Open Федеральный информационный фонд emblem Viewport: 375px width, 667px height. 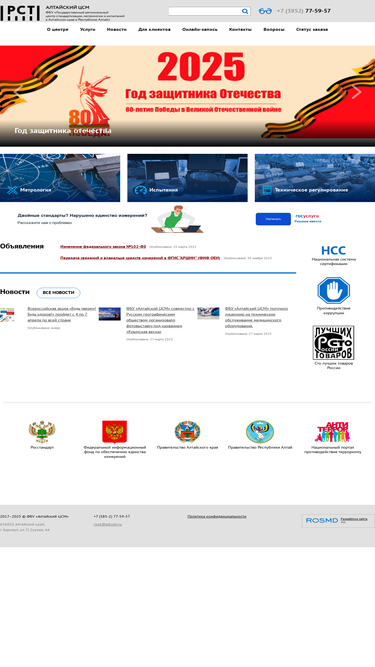coord(114,432)
